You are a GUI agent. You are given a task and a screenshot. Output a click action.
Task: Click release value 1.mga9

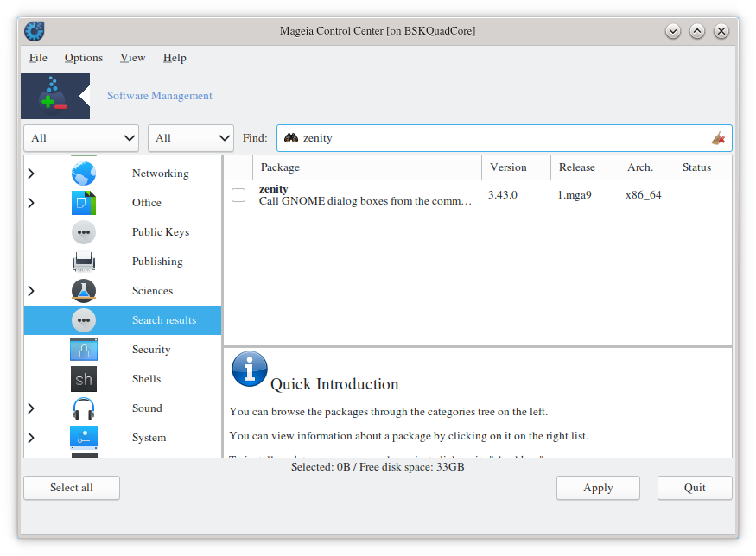[575, 195]
